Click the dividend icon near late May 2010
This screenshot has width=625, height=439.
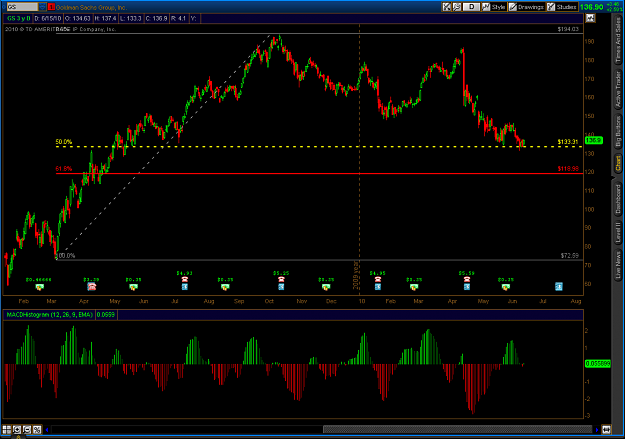[x=505, y=287]
